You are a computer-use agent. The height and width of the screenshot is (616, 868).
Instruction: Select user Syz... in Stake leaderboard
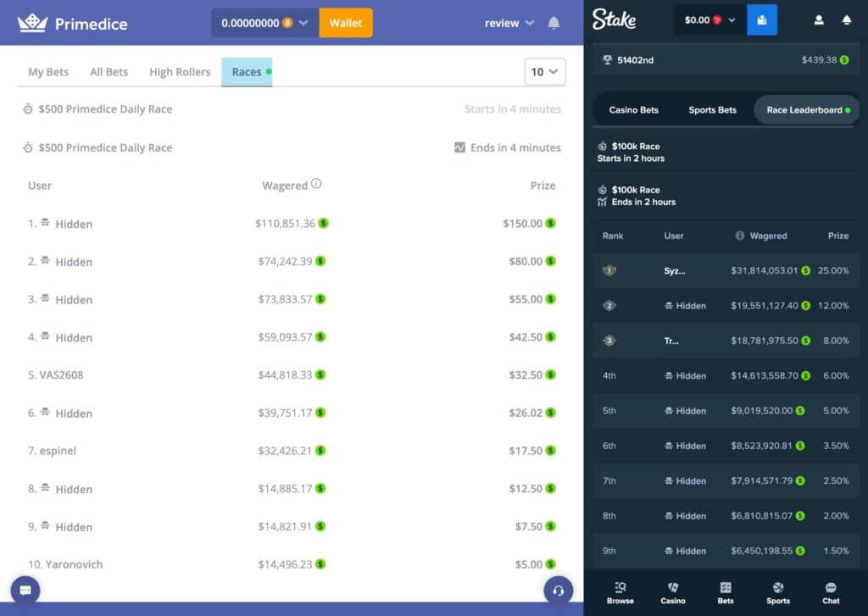674,270
